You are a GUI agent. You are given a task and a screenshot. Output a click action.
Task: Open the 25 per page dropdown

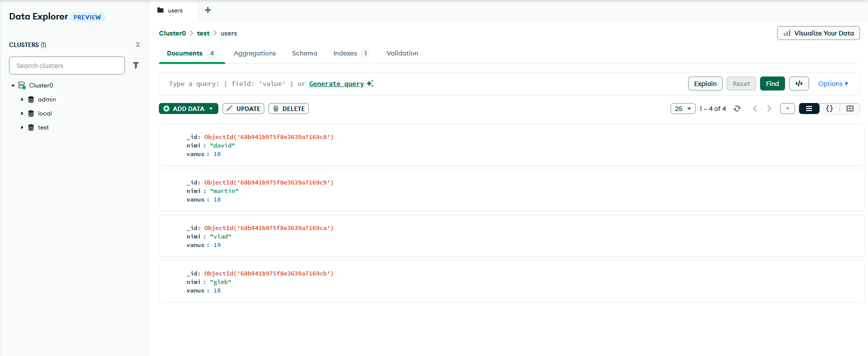coord(683,108)
